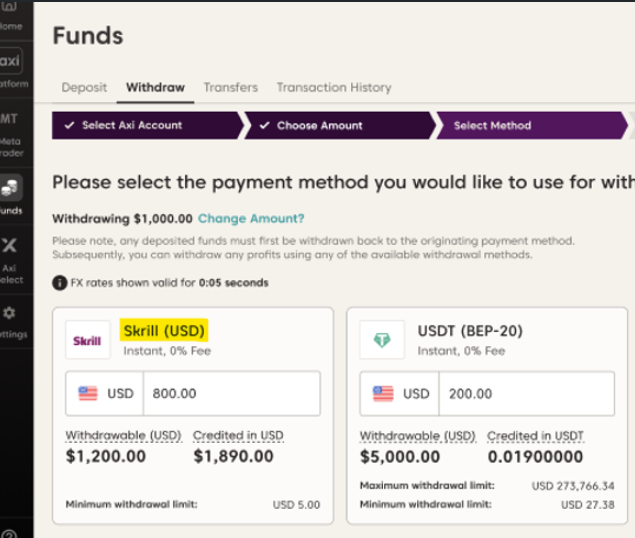Open the Axi Platform sidebar icon

tap(12, 61)
